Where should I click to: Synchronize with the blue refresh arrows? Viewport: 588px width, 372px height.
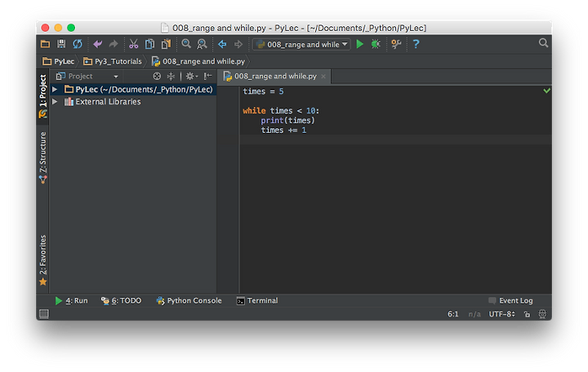(78, 44)
